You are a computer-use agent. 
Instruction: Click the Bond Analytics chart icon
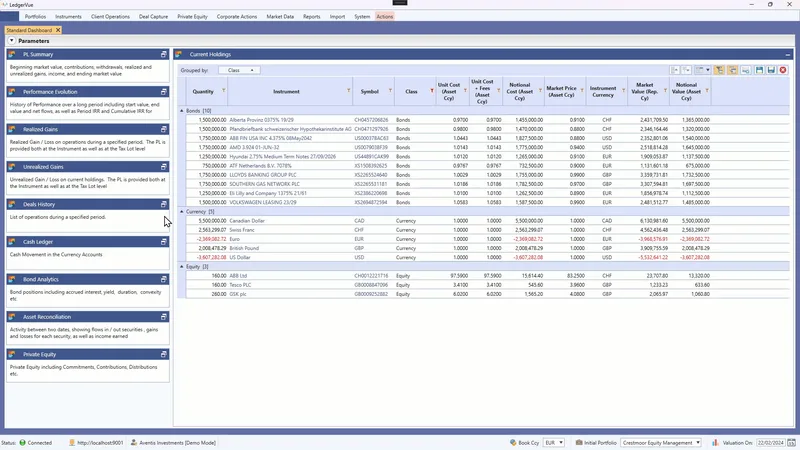pos(12,279)
